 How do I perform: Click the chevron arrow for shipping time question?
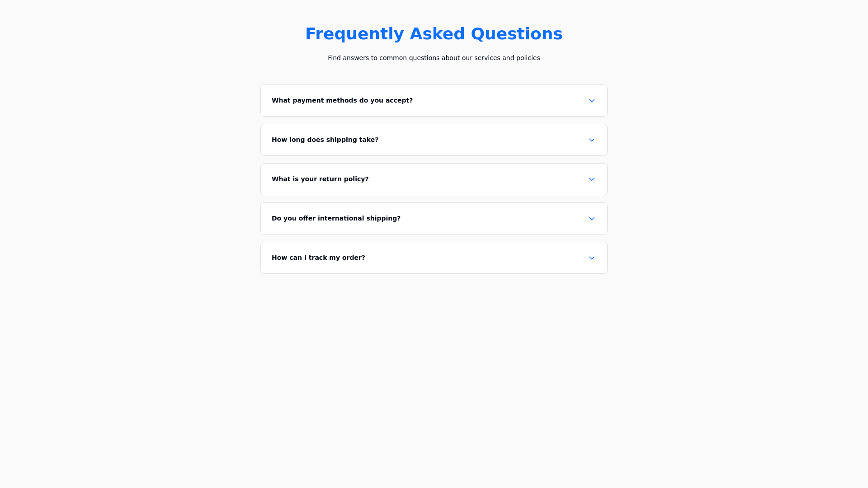pyautogui.click(x=591, y=140)
